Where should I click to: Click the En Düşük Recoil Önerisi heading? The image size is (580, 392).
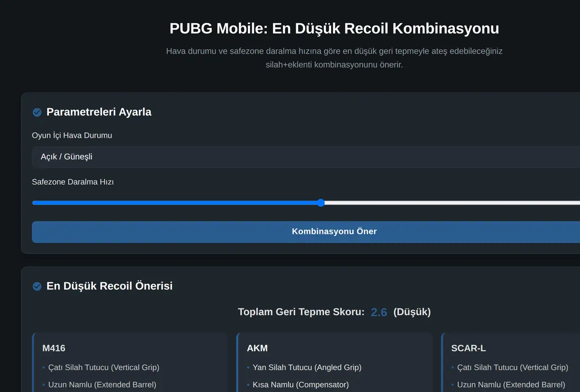click(109, 286)
